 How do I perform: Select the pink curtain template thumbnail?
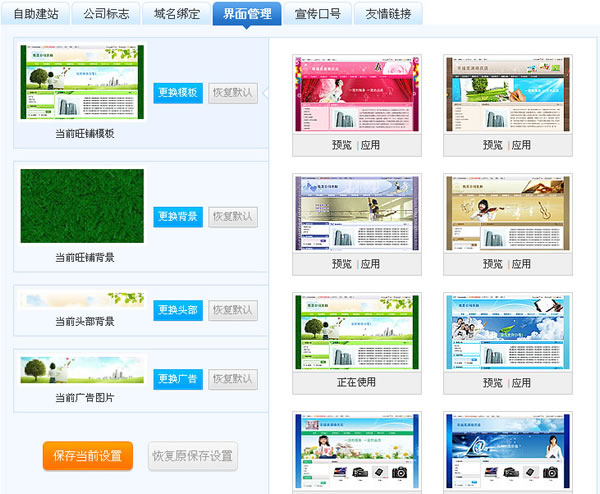pyautogui.click(x=357, y=94)
